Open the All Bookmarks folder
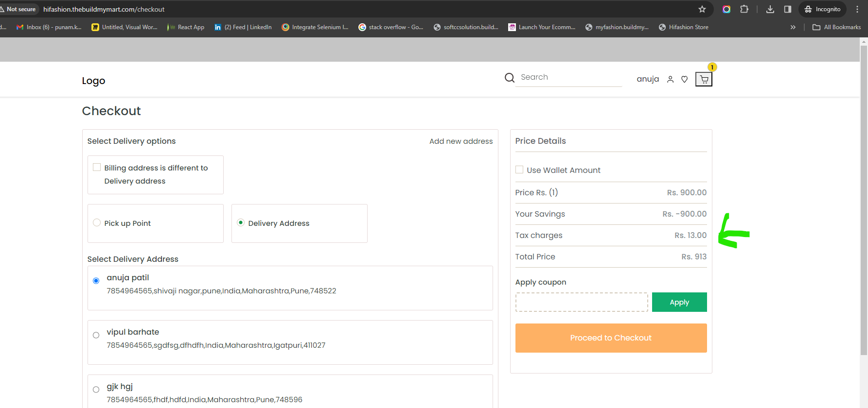 [836, 27]
